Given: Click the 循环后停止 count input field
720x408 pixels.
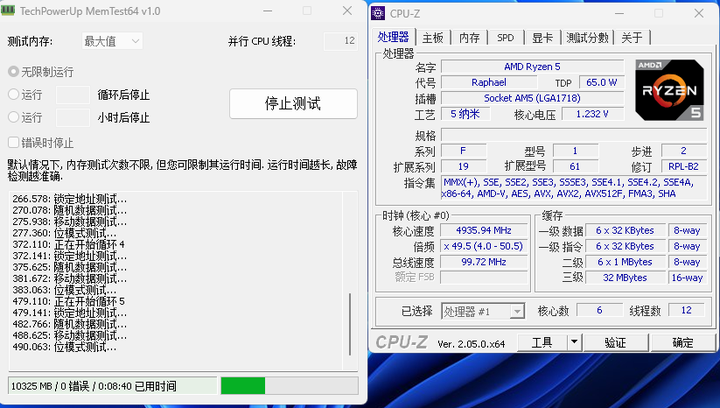Looking at the screenshot, I should click(73, 95).
